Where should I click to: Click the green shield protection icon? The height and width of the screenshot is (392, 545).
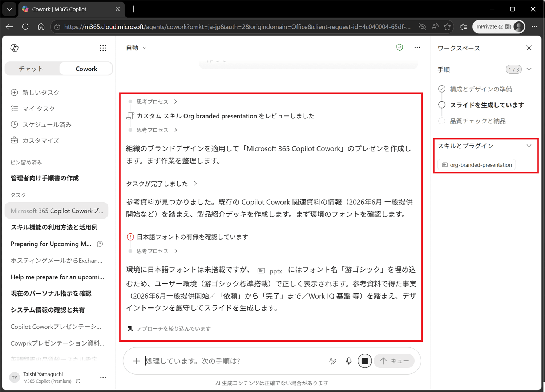tap(400, 48)
